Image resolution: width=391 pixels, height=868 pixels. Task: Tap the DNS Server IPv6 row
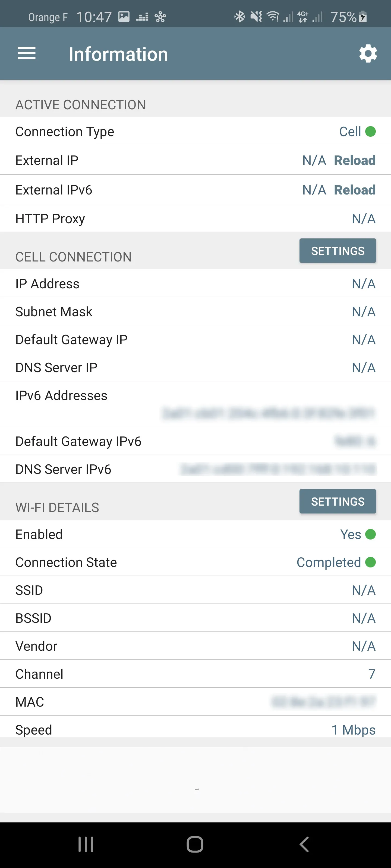coord(195,469)
